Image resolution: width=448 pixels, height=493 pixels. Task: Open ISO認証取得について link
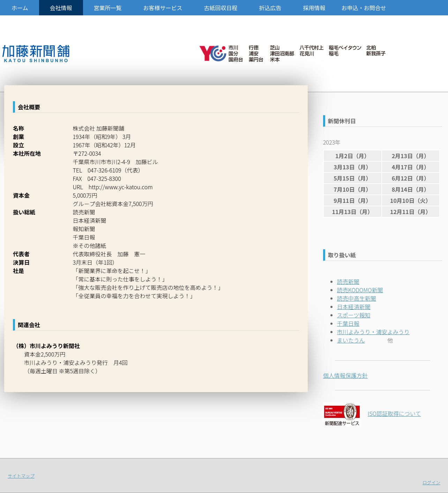pos(394,414)
